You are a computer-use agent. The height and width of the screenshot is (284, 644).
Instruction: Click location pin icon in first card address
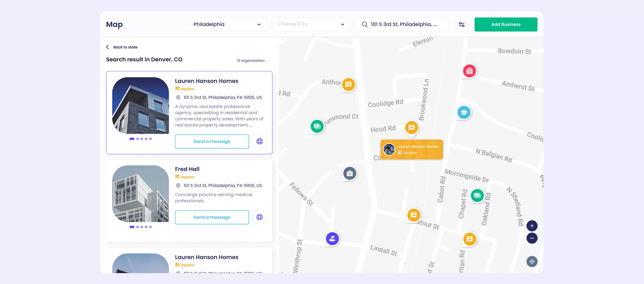click(x=178, y=98)
